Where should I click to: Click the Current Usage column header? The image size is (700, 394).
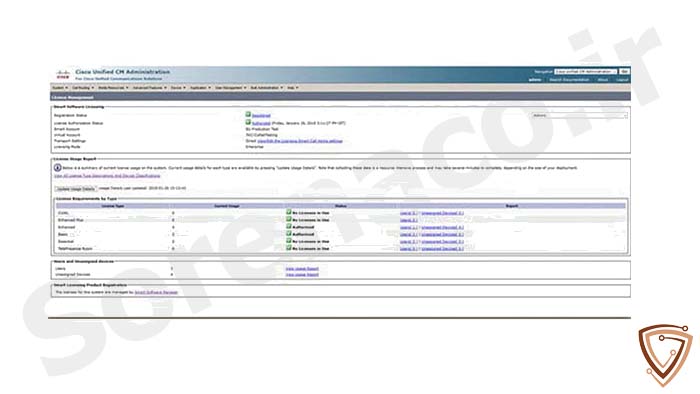click(227, 206)
